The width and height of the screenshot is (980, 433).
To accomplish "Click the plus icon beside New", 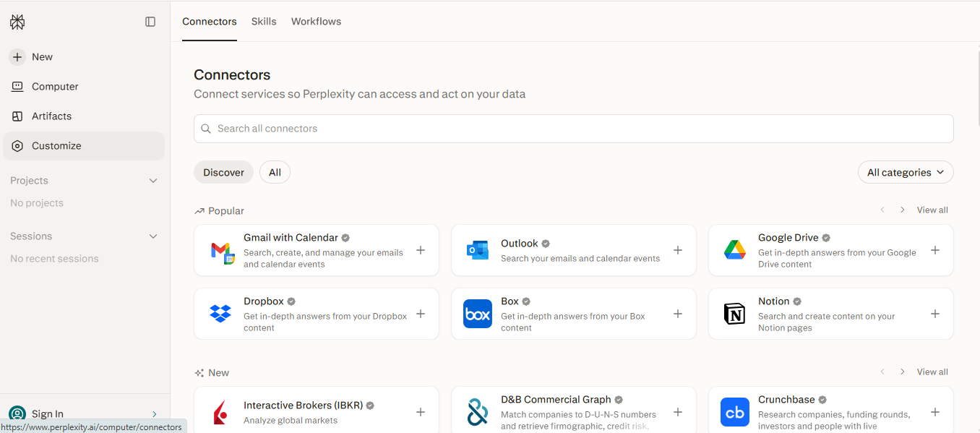I will point(17,57).
